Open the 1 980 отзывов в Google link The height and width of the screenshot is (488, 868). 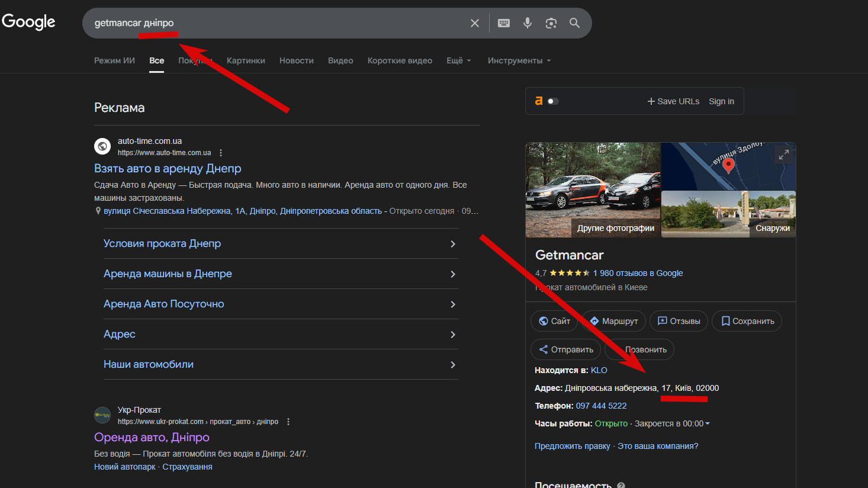point(638,273)
